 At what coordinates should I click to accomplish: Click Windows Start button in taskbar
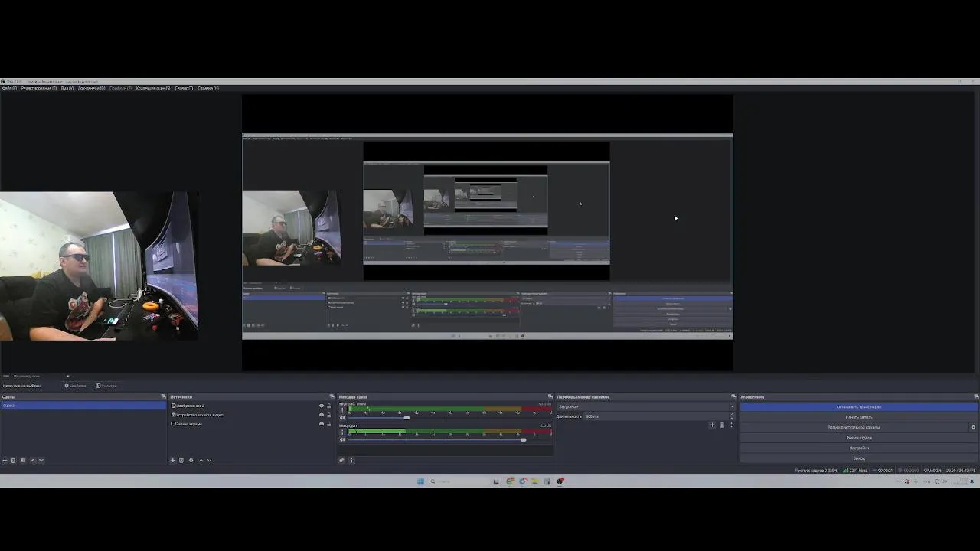(420, 481)
